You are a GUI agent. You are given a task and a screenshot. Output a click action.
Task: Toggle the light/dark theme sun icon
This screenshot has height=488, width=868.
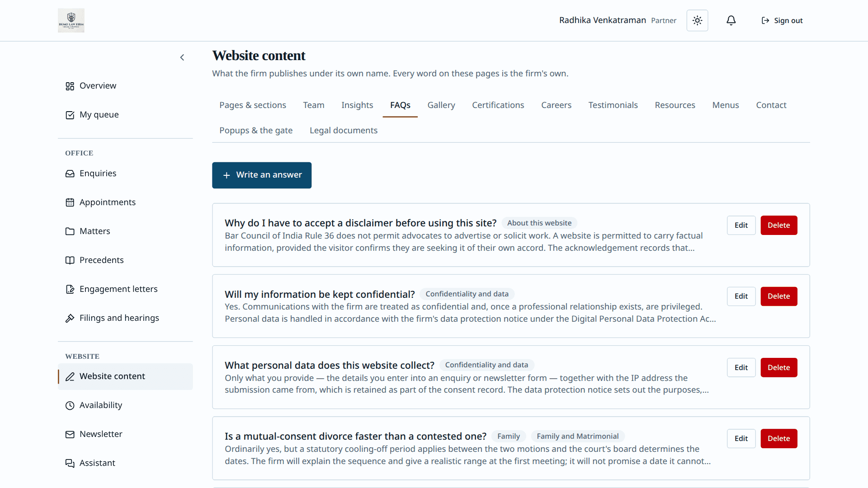tap(697, 20)
